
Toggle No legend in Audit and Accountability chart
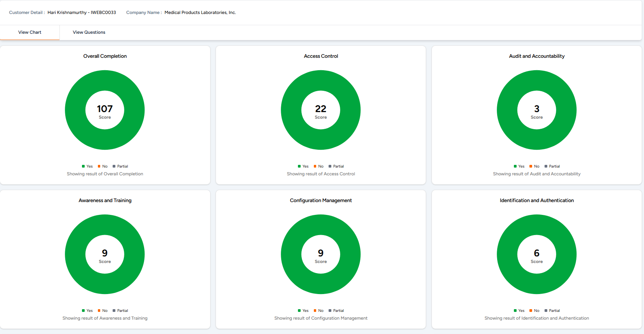click(x=534, y=166)
